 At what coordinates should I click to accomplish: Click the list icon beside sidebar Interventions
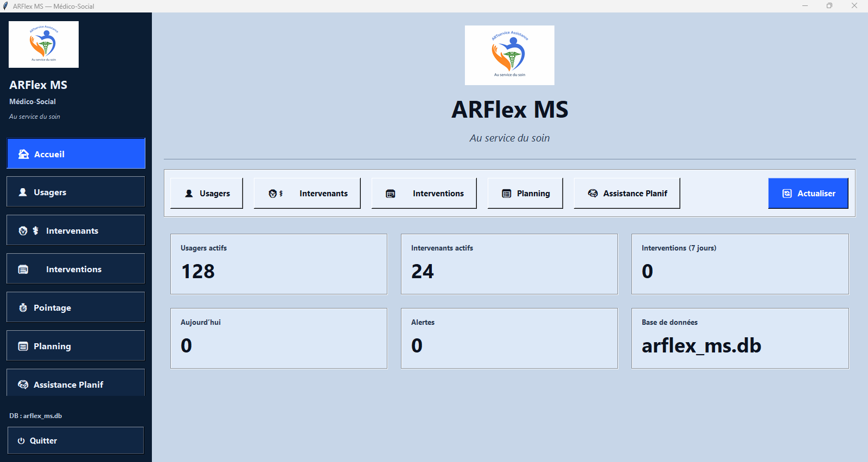point(23,269)
